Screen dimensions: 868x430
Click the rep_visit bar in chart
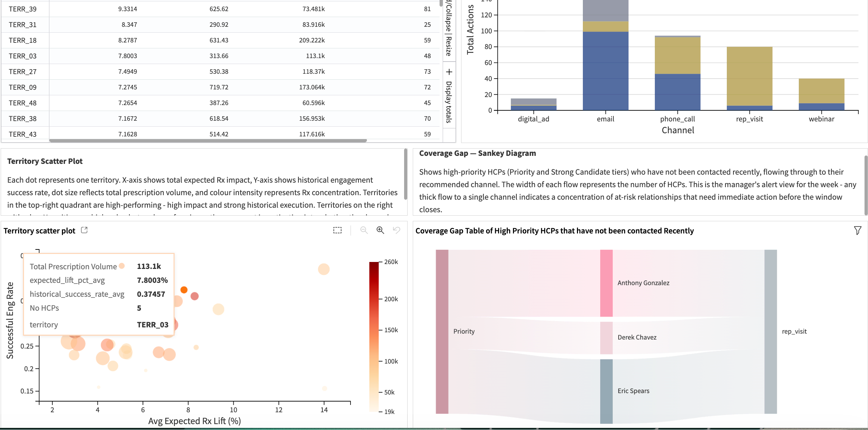(x=749, y=78)
